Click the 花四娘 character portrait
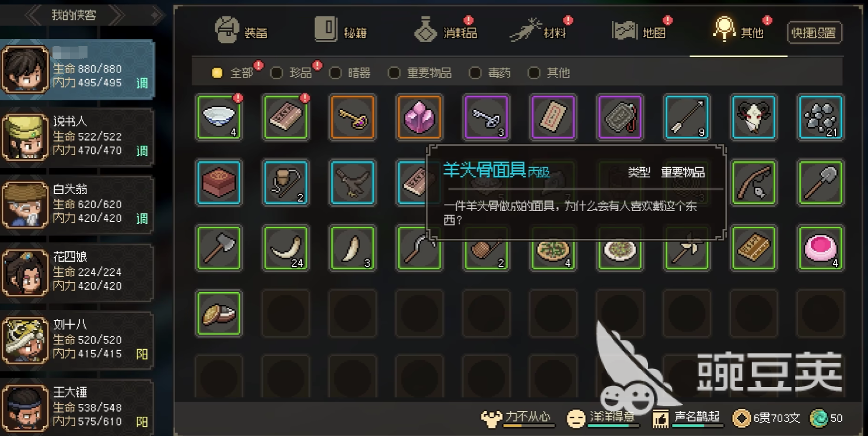 (24, 272)
